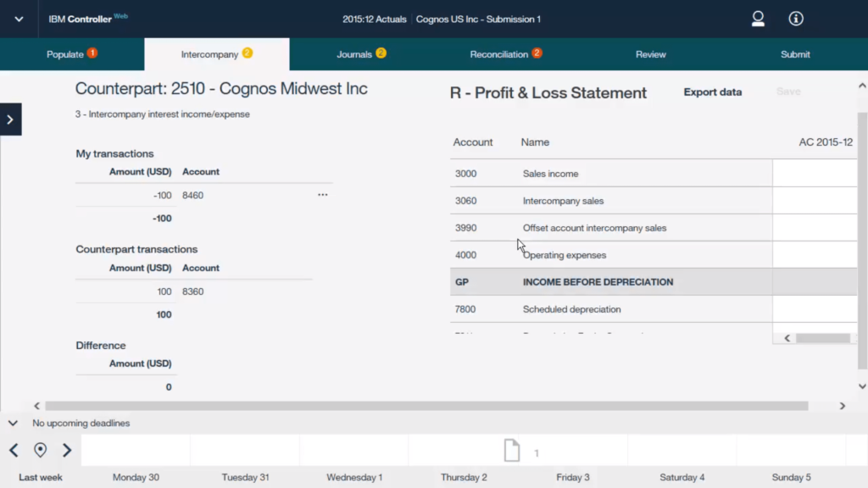Image resolution: width=868 pixels, height=488 pixels.
Task: Click the information icon in the top bar
Action: coord(794,19)
